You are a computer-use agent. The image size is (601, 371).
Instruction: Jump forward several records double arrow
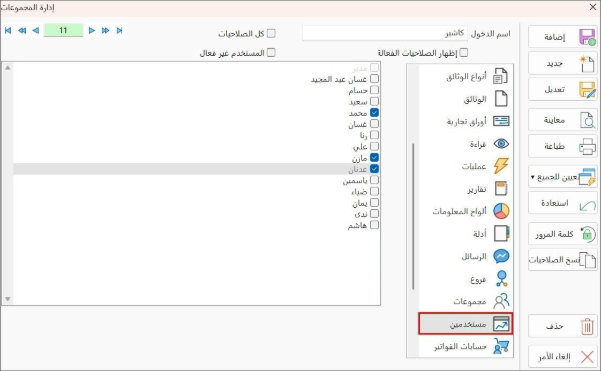point(105,31)
